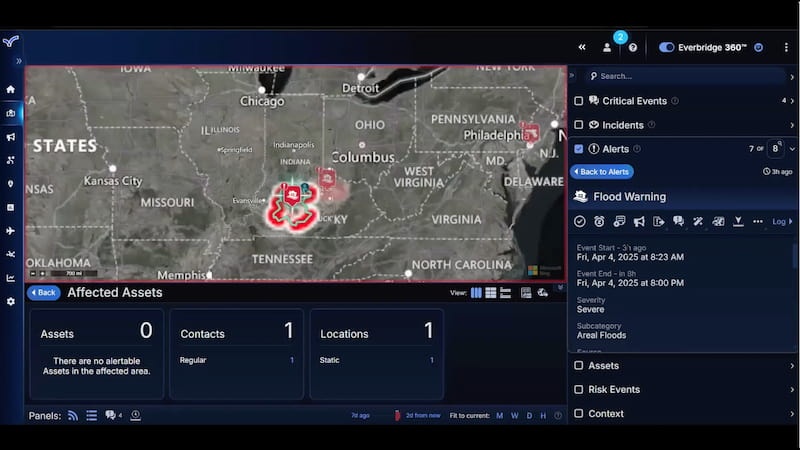Click the megaphone icon in left sidebar

coord(11,137)
